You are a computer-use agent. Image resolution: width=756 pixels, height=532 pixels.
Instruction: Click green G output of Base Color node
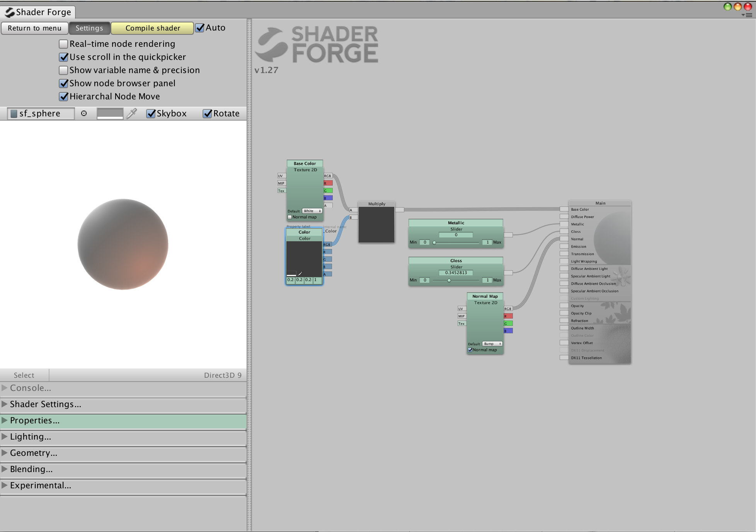pyautogui.click(x=328, y=191)
